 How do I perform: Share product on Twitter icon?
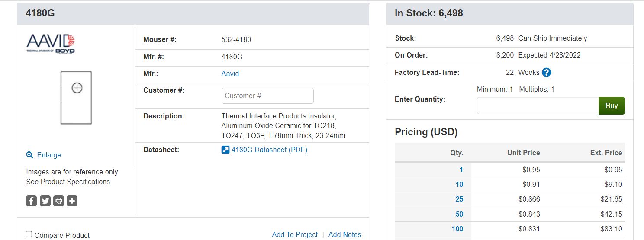pyautogui.click(x=45, y=201)
